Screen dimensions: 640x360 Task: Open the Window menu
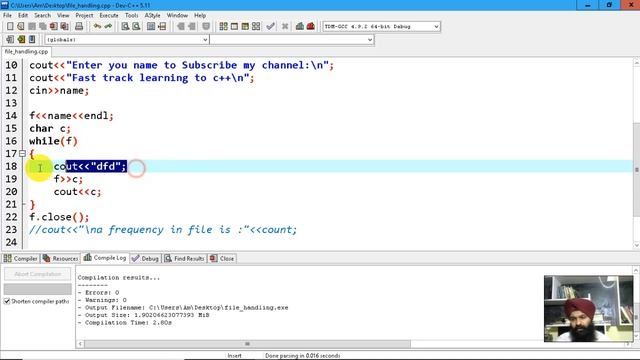[177, 16]
